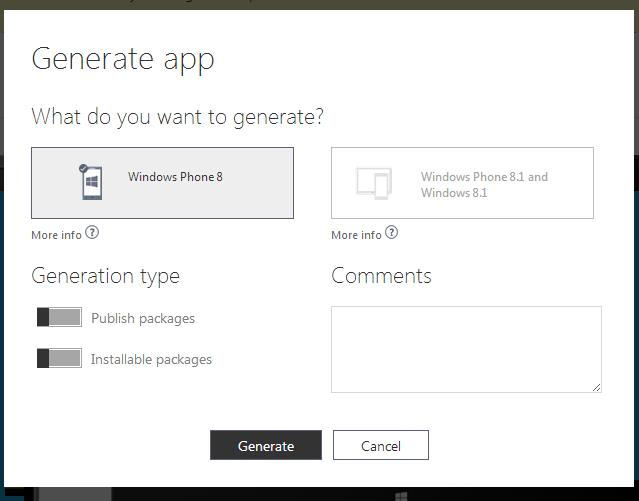Choose Windows Phone 8.1 and Windows 8.1 tile

click(x=462, y=183)
